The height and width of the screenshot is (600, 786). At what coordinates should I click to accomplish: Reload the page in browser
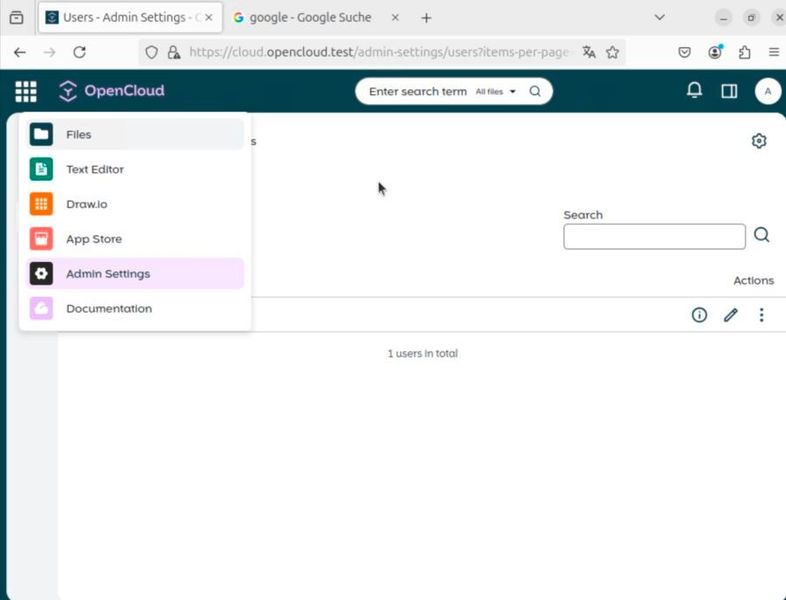click(79, 52)
